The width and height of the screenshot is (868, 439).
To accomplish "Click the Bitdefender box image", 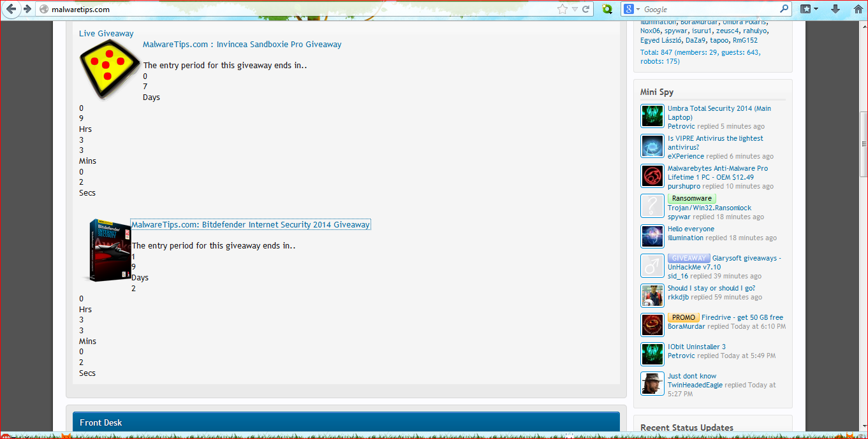I will 107,250.
